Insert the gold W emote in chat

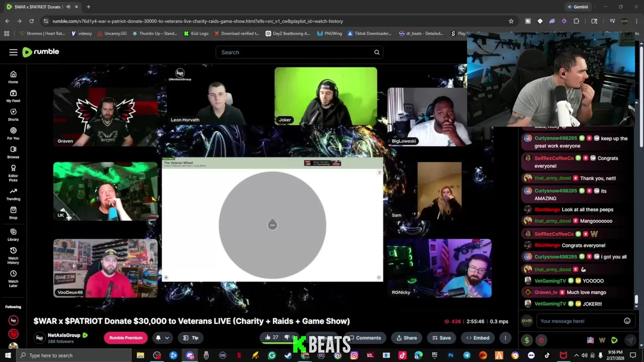[602, 340]
